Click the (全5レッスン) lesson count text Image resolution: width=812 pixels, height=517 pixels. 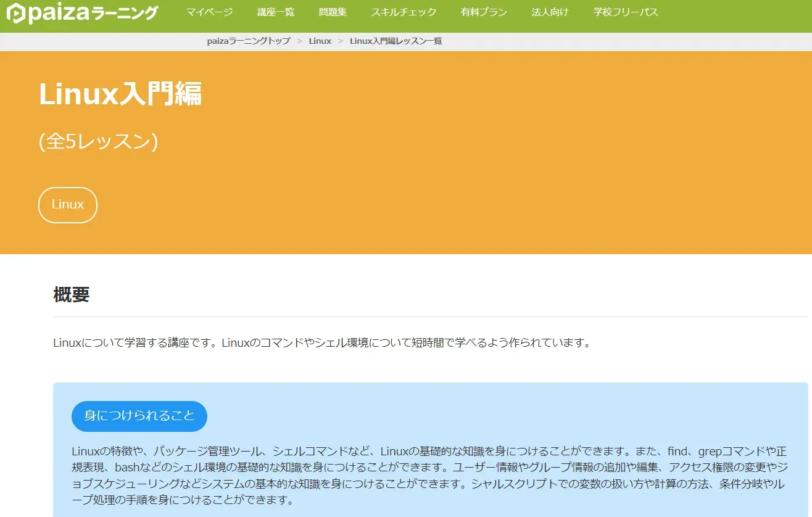coord(98,142)
